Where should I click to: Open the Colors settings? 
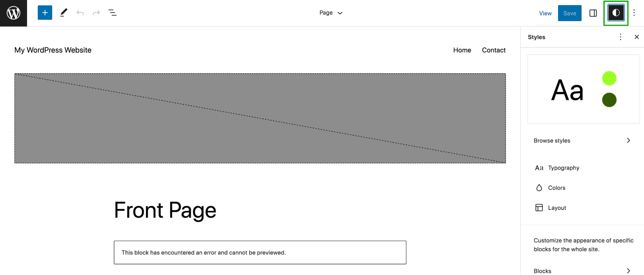pyautogui.click(x=556, y=188)
